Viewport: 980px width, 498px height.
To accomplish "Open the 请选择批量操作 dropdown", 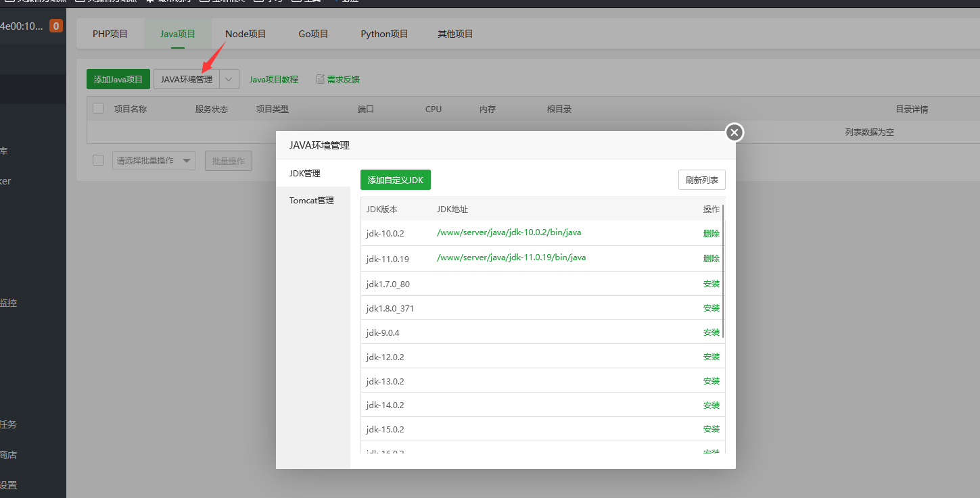I will click(x=154, y=161).
